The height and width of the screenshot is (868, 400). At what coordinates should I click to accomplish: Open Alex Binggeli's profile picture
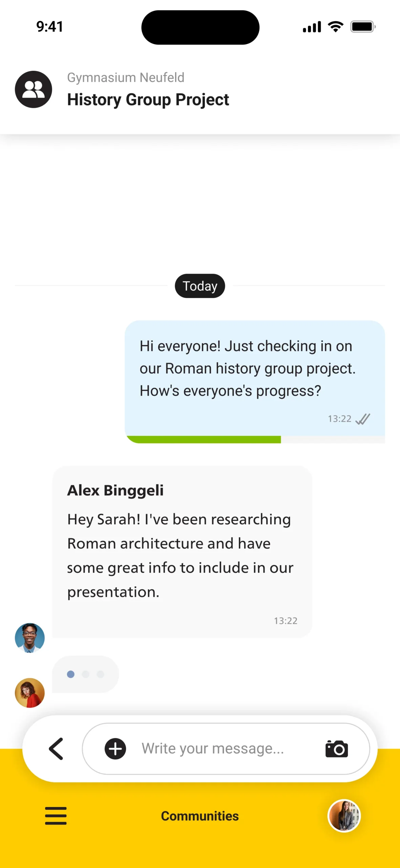point(30,638)
